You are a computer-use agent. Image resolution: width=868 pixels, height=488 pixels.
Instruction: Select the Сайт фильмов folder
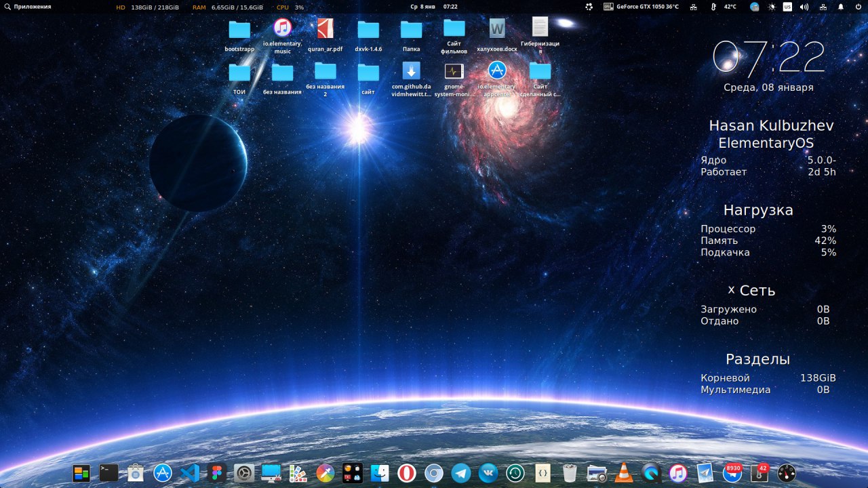[x=454, y=36]
